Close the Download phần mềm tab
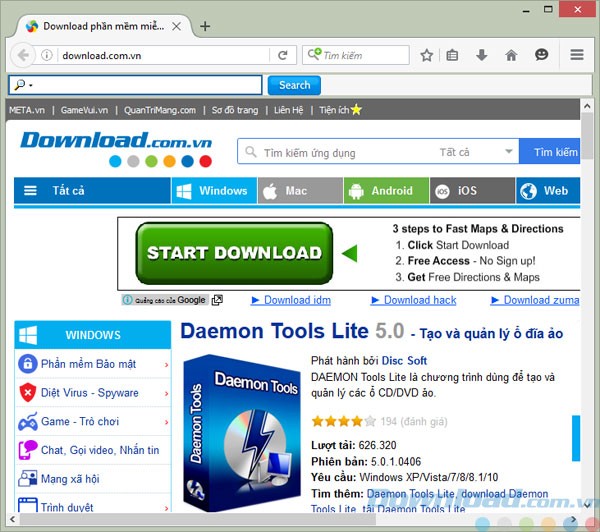Screen dimensions: 600x532 176,26
